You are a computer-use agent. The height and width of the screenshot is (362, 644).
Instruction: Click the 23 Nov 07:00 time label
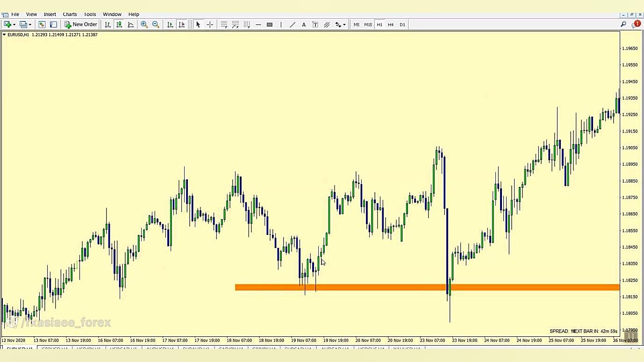(432, 341)
